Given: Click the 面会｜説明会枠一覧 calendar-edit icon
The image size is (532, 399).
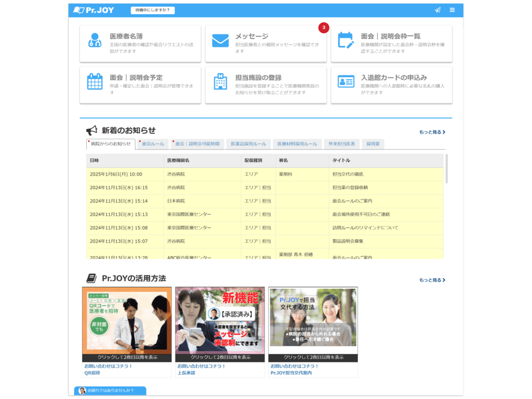Looking at the screenshot, I should (346, 41).
